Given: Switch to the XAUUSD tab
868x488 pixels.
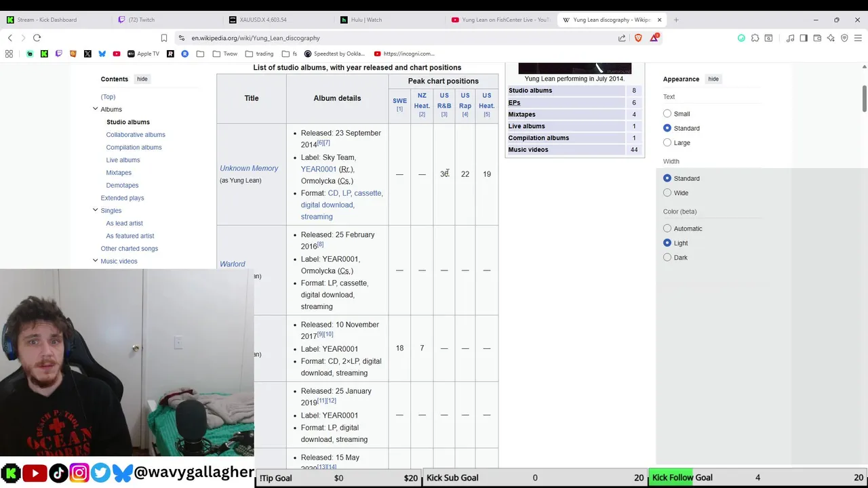Looking at the screenshot, I should pos(278,20).
